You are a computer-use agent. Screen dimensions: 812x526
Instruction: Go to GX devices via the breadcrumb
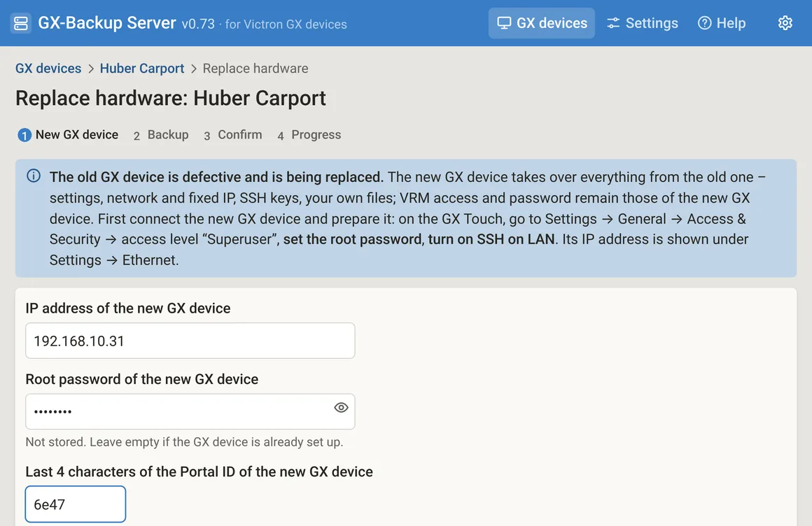(x=48, y=69)
